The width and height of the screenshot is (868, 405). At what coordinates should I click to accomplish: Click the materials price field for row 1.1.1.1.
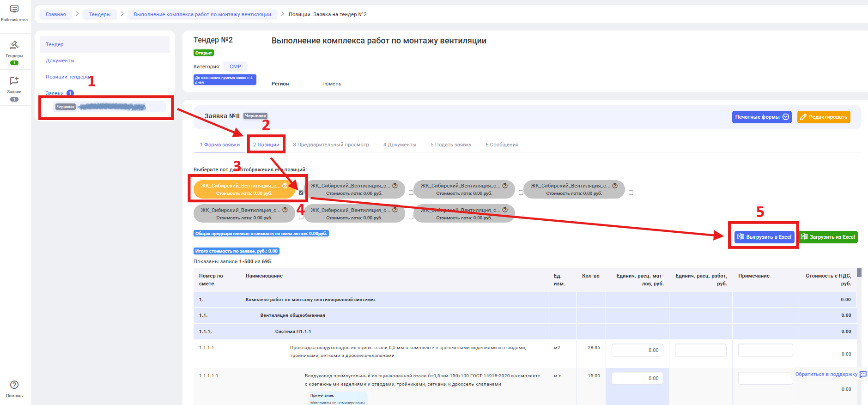pos(637,350)
